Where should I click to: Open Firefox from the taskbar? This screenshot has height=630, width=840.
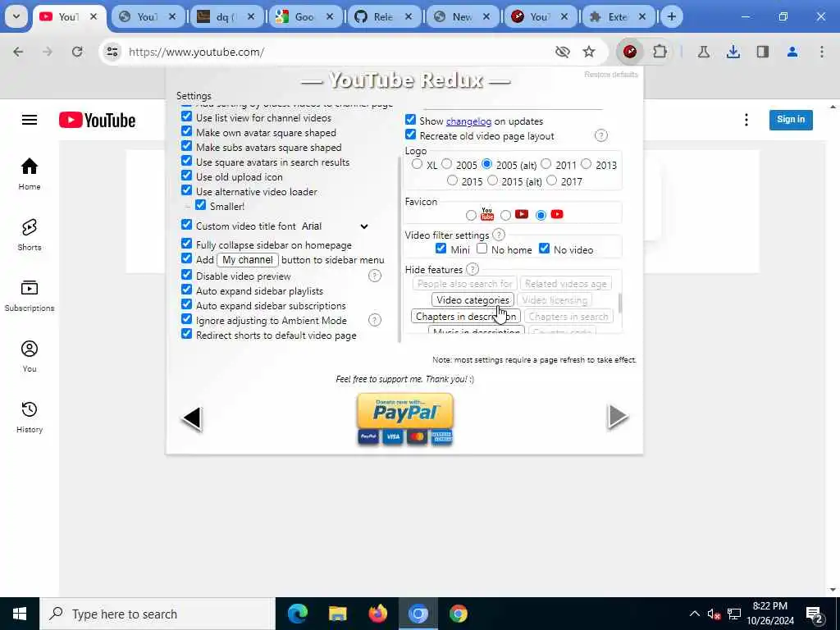click(x=377, y=614)
